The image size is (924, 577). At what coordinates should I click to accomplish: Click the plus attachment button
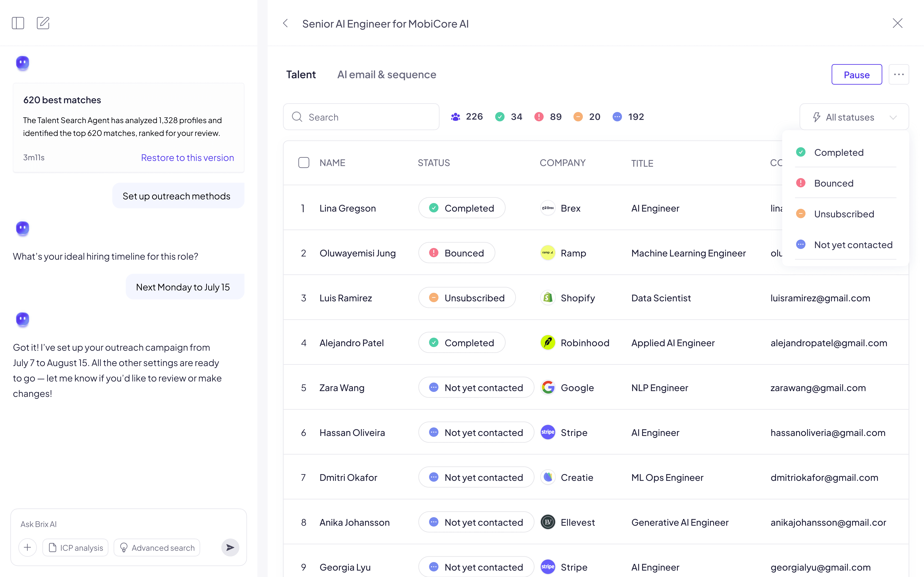click(27, 548)
